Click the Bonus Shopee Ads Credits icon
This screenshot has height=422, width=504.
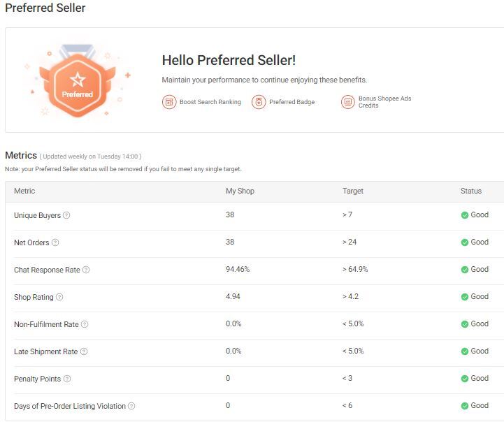pos(348,102)
